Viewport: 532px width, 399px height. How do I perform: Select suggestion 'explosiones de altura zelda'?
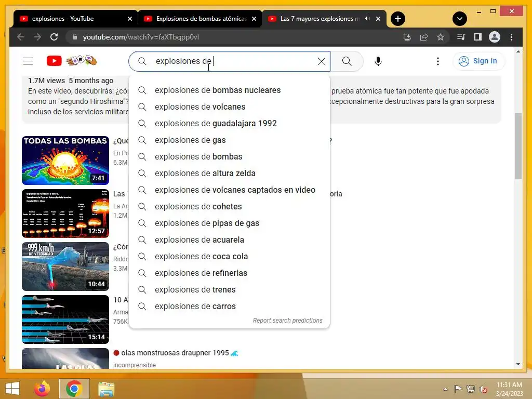coord(229,174)
